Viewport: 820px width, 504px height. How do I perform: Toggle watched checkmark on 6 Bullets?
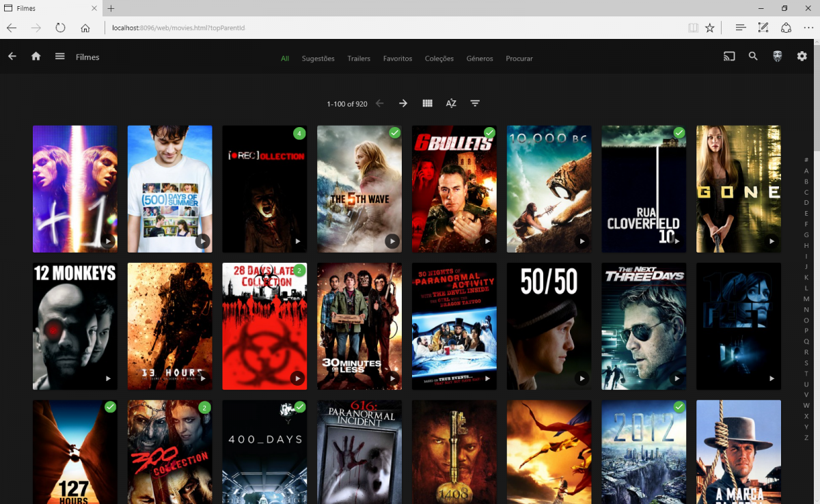(x=489, y=132)
